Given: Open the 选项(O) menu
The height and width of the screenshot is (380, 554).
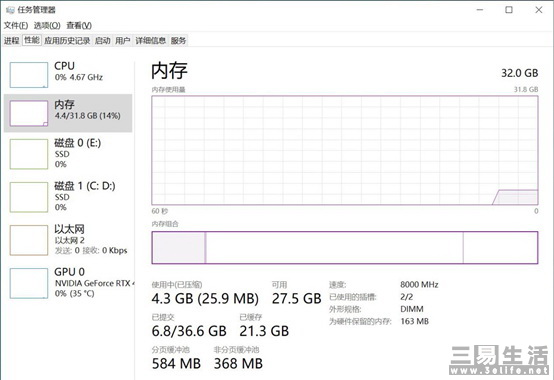Looking at the screenshot, I should [47, 25].
